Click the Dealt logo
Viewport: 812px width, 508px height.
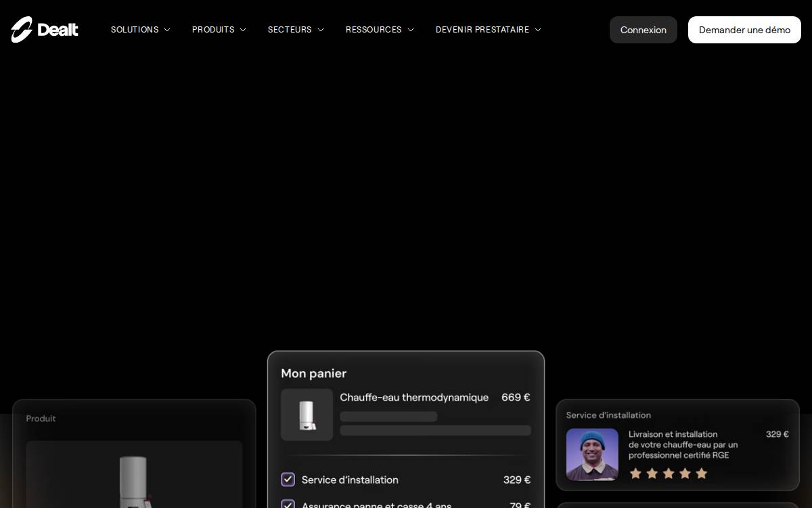[45, 30]
